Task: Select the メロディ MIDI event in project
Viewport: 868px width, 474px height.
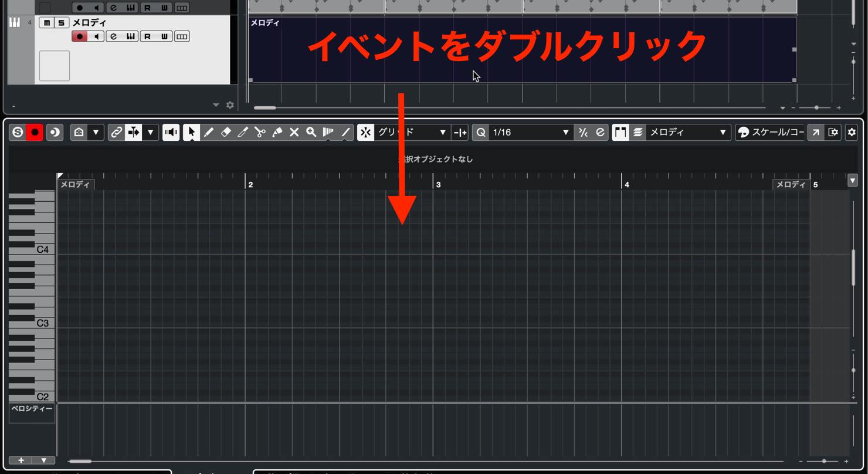Action: coord(522,50)
